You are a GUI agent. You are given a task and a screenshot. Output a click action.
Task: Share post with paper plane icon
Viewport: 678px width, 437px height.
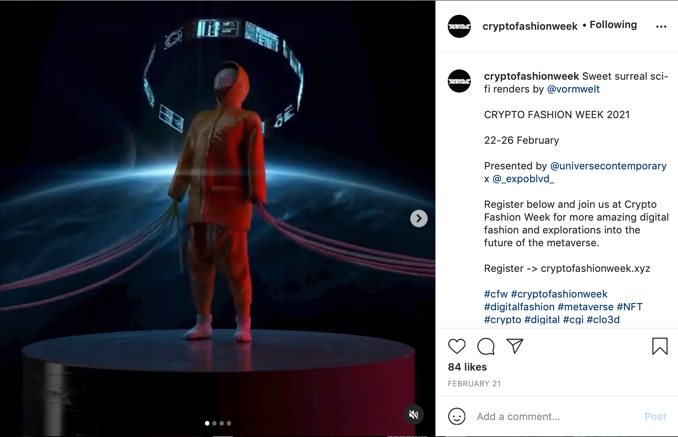click(x=515, y=346)
